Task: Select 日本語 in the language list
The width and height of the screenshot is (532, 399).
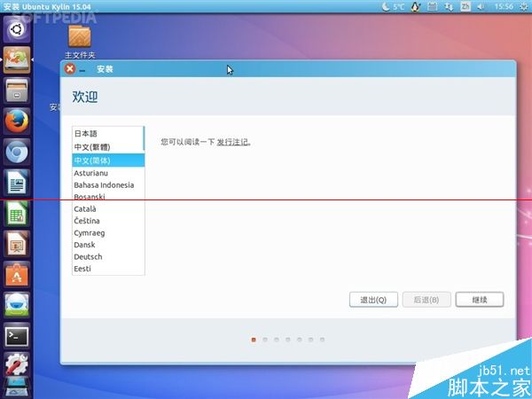Action: click(107, 133)
